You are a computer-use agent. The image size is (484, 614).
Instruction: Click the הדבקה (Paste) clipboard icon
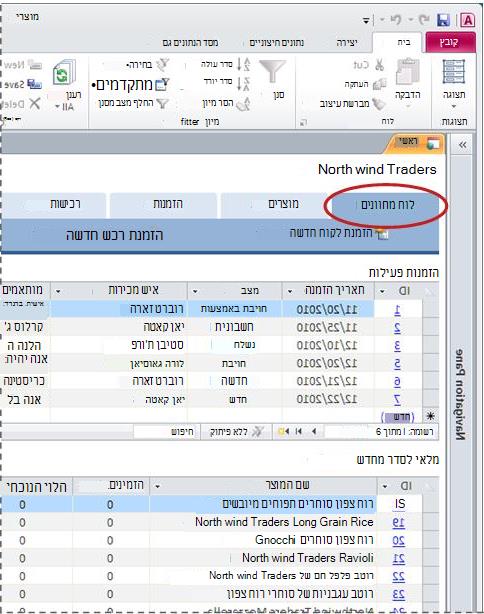pos(408,72)
